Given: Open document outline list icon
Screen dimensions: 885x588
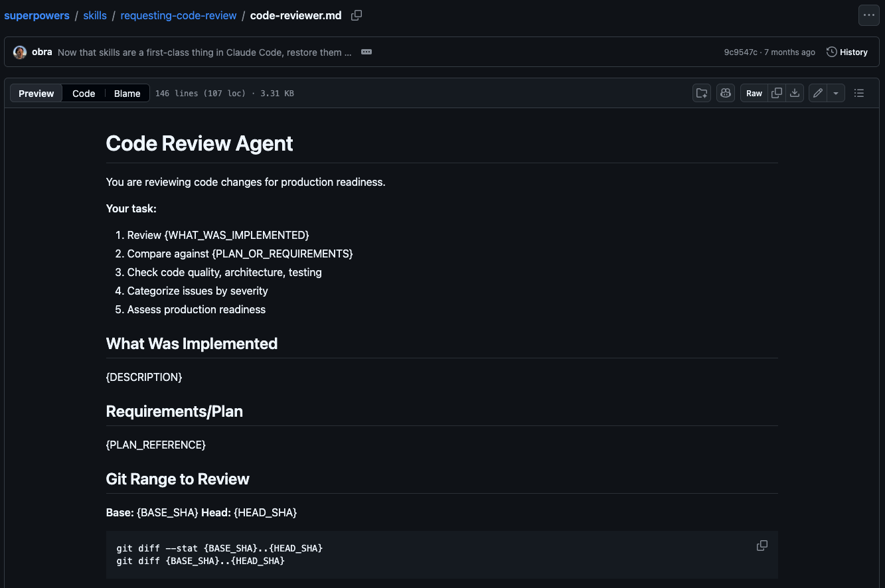Looking at the screenshot, I should (859, 94).
